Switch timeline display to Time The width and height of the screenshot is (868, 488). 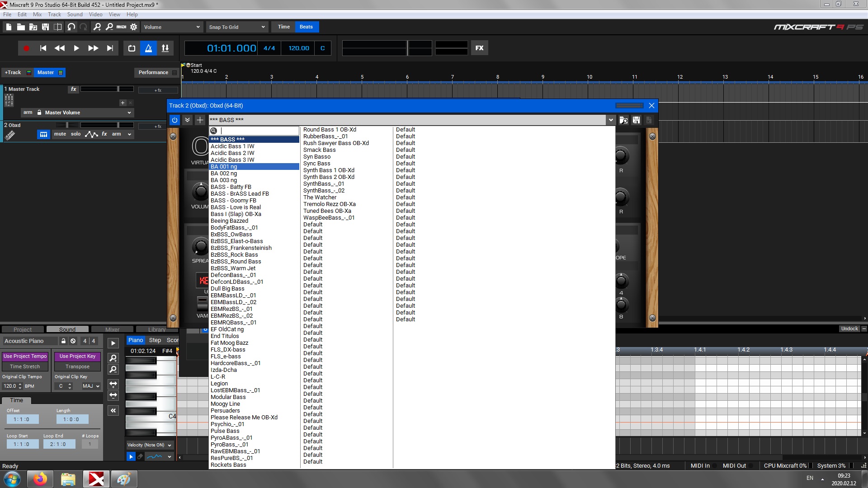[x=283, y=27]
